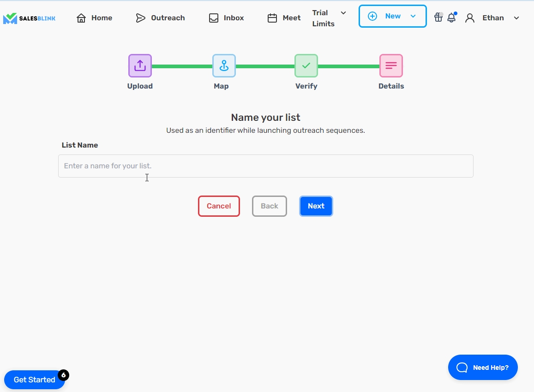Open the Inbox menu item
Screen dimensions: 534x392
[x=226, y=18]
